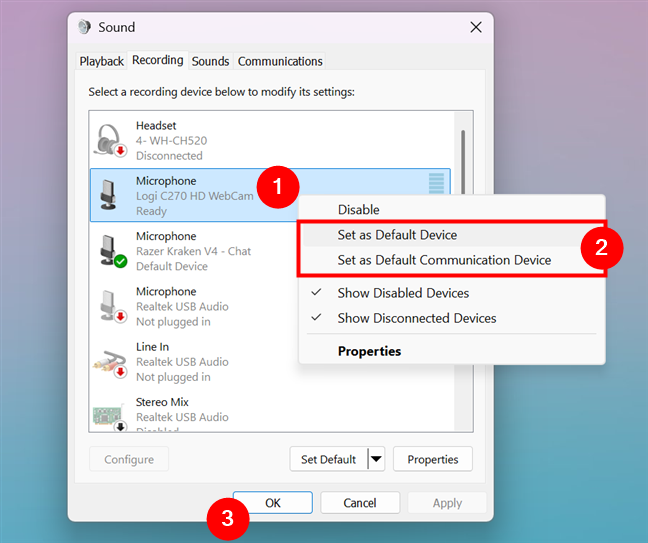Click the Logi C270 webcam microphone icon
The height and width of the screenshot is (543, 648).
click(x=108, y=195)
